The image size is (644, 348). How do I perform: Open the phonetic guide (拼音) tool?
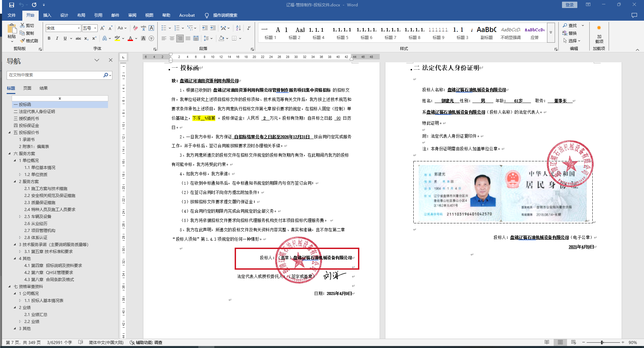tap(143, 28)
